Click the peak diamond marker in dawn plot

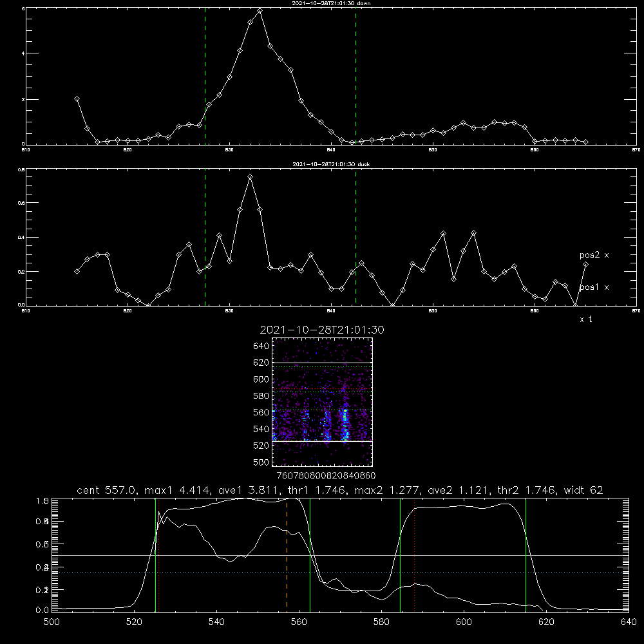pyautogui.click(x=260, y=11)
